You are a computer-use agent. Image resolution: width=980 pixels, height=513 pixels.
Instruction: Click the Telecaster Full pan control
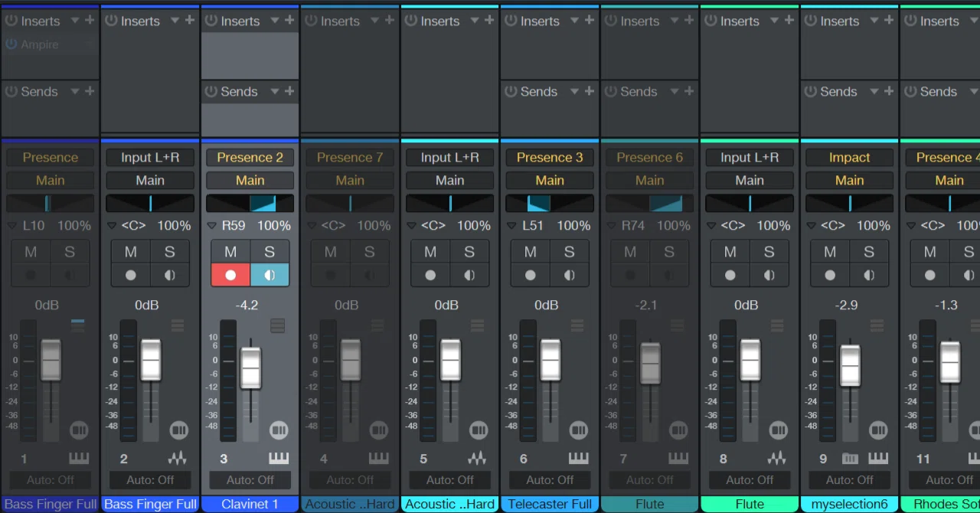(x=550, y=203)
